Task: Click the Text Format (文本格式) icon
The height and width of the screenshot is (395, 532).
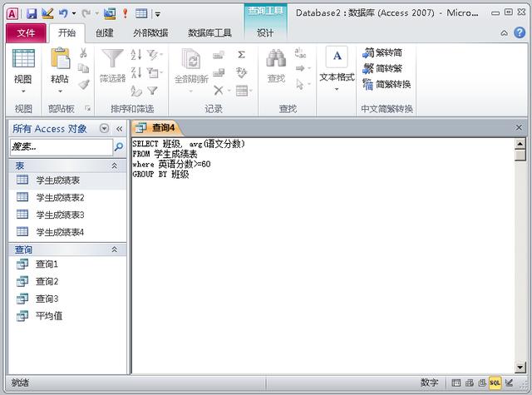Action: coord(337,60)
